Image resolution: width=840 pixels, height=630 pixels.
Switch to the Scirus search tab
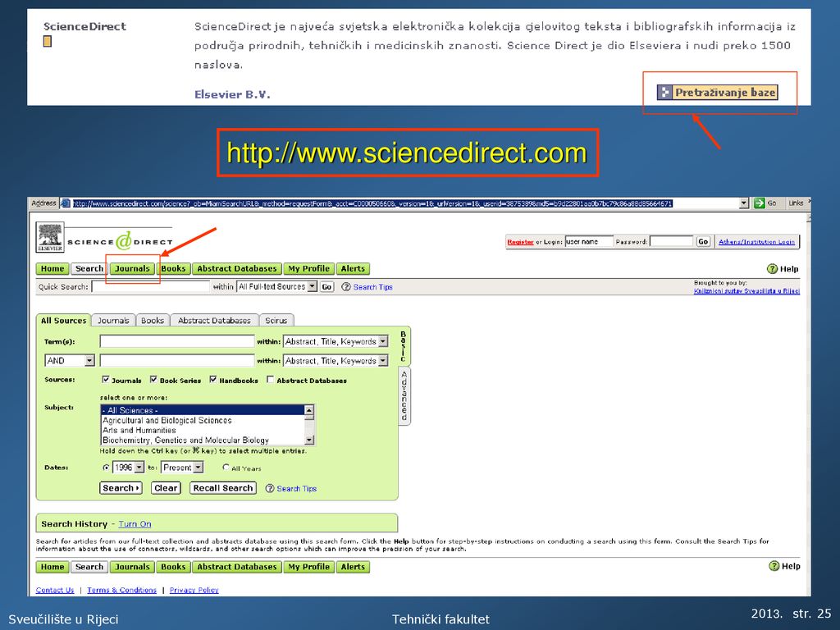276,321
